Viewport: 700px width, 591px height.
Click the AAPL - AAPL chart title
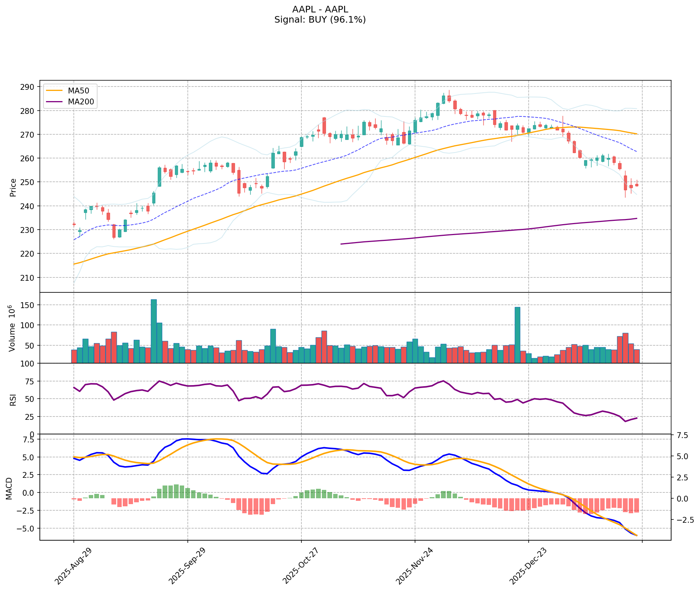320,9
